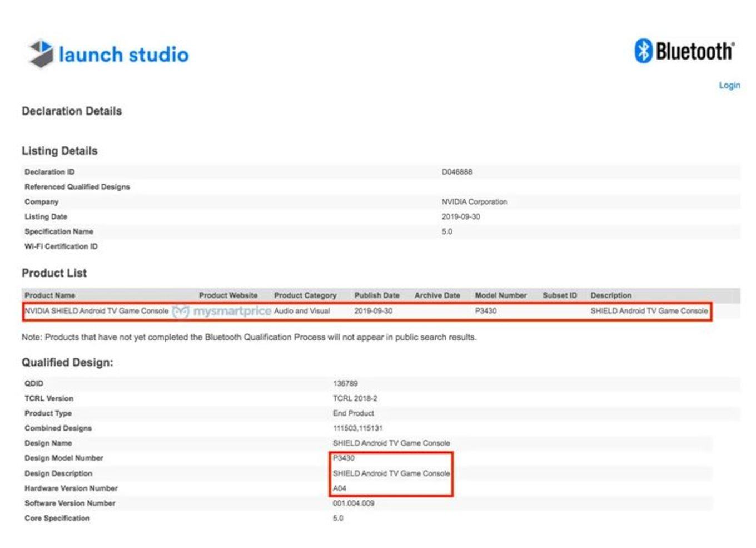
Task: Click the Product Category column header
Action: click(x=305, y=295)
